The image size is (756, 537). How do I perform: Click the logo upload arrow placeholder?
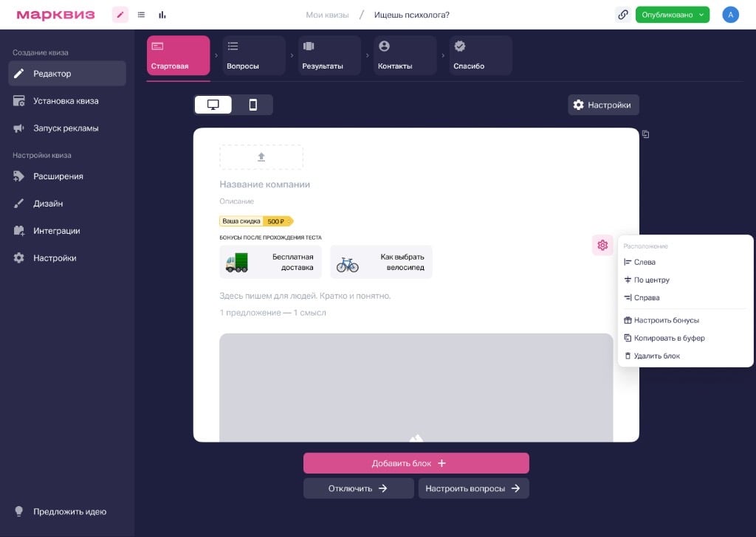click(x=261, y=157)
